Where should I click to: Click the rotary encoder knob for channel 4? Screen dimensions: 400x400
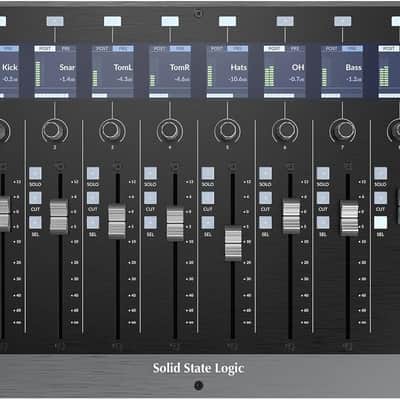tap(170, 130)
